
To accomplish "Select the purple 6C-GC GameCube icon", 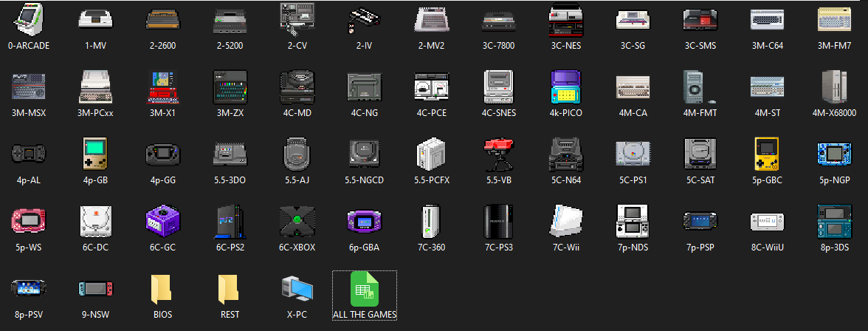I will pos(162,221).
